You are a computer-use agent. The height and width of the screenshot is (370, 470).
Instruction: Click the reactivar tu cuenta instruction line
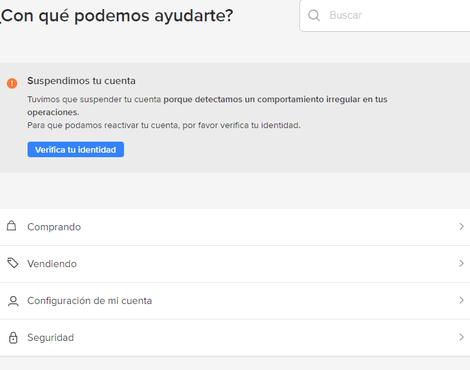tap(164, 125)
